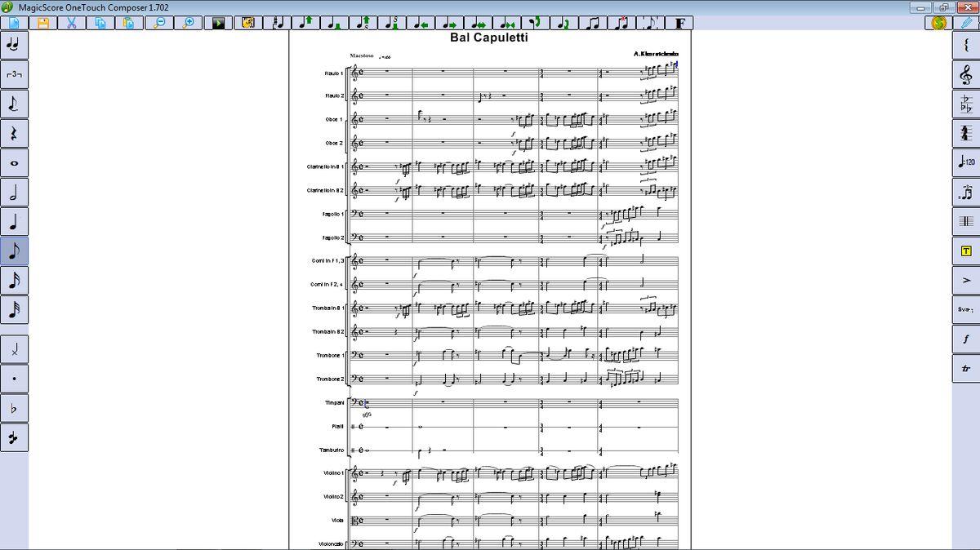Zoom in on the score
This screenshot has width=980, height=550.
[189, 23]
